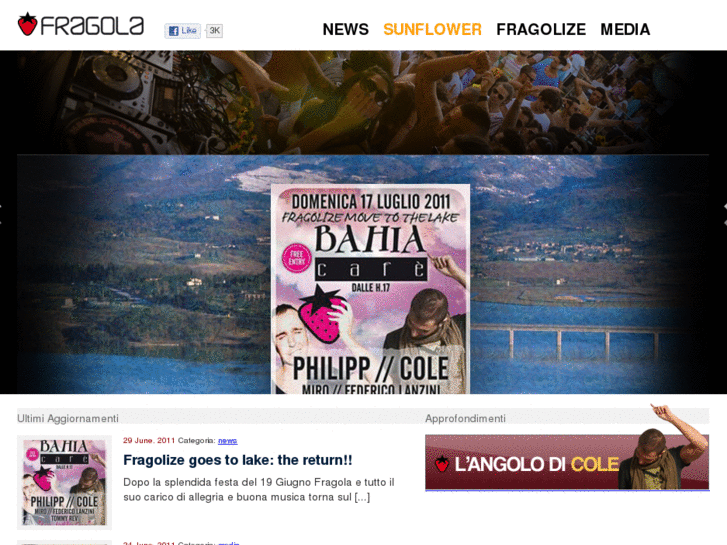The width and height of the screenshot is (727, 545).
Task: Open "Fragolize goes to lake: the return!!" headline
Action: pyautogui.click(x=238, y=460)
